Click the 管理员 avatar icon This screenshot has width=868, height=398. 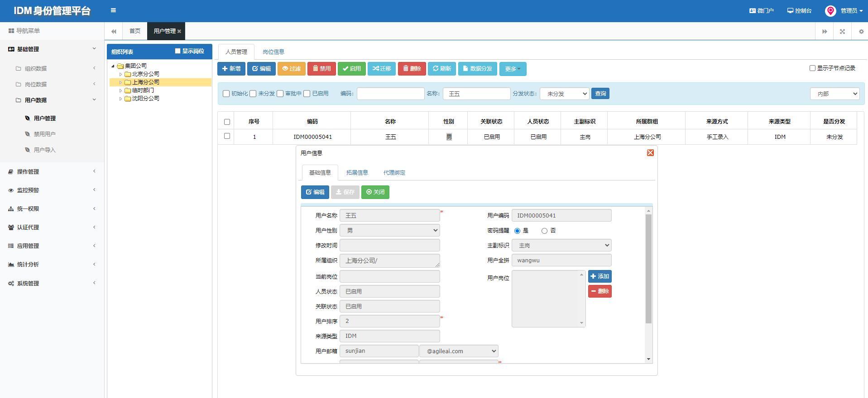pos(830,11)
